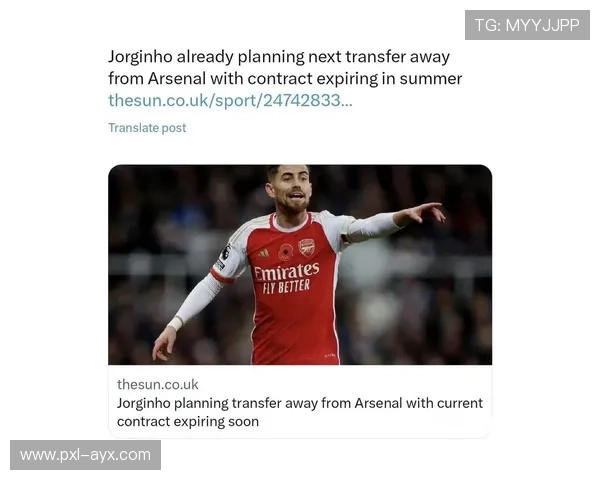This screenshot has width=600, height=480.
Task: Click the word 'Jorginho' starting the tweet
Action: pyautogui.click(x=140, y=57)
